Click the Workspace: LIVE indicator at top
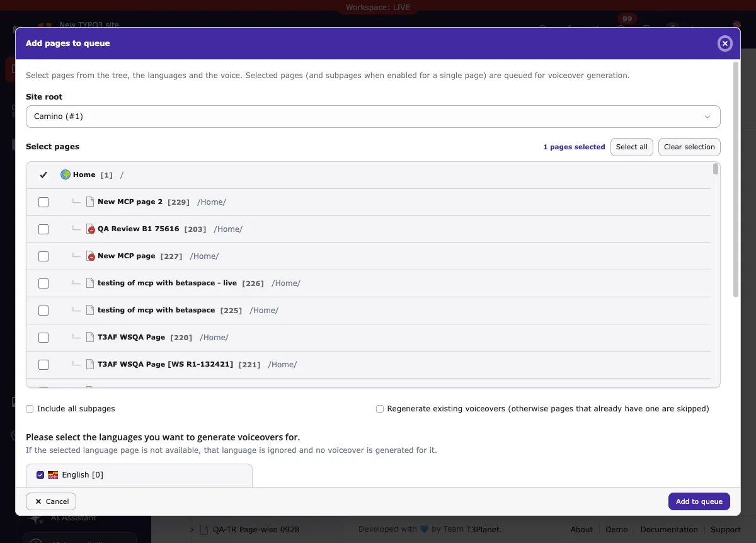 pyautogui.click(x=378, y=8)
